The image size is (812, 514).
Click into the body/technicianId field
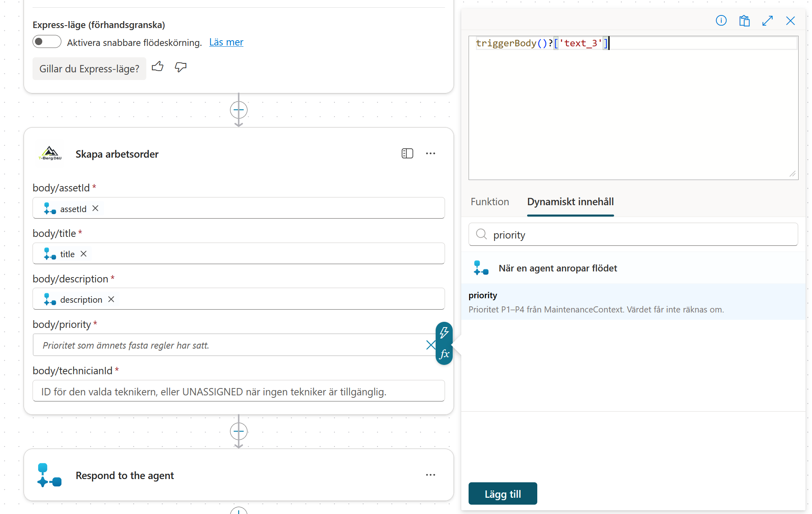pos(239,391)
